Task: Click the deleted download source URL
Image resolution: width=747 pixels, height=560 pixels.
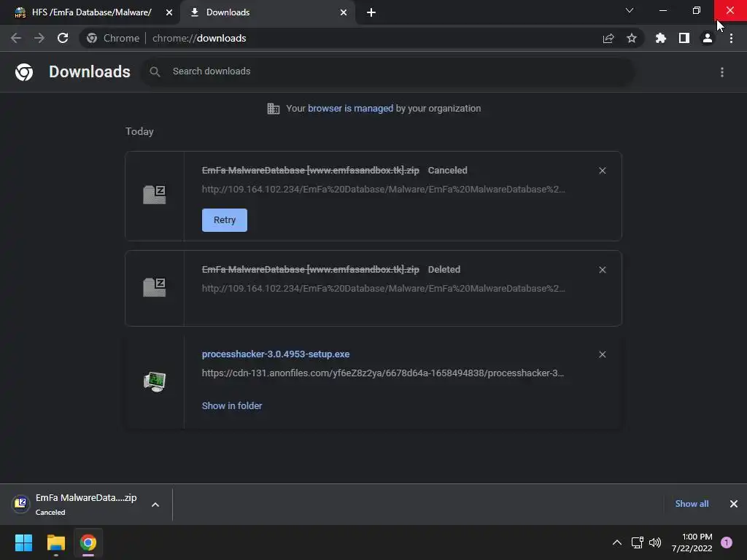Action: point(384,288)
